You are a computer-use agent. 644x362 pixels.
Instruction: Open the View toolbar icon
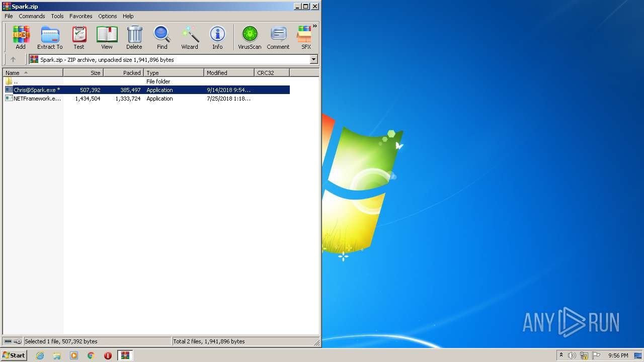pyautogui.click(x=107, y=38)
